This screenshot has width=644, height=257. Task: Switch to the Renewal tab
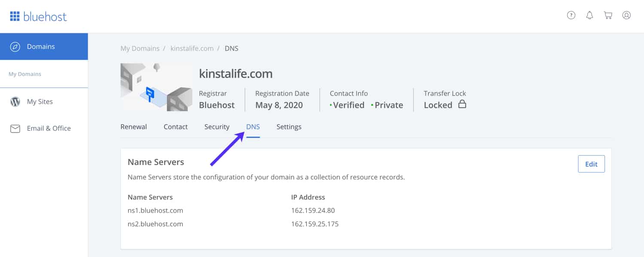134,126
